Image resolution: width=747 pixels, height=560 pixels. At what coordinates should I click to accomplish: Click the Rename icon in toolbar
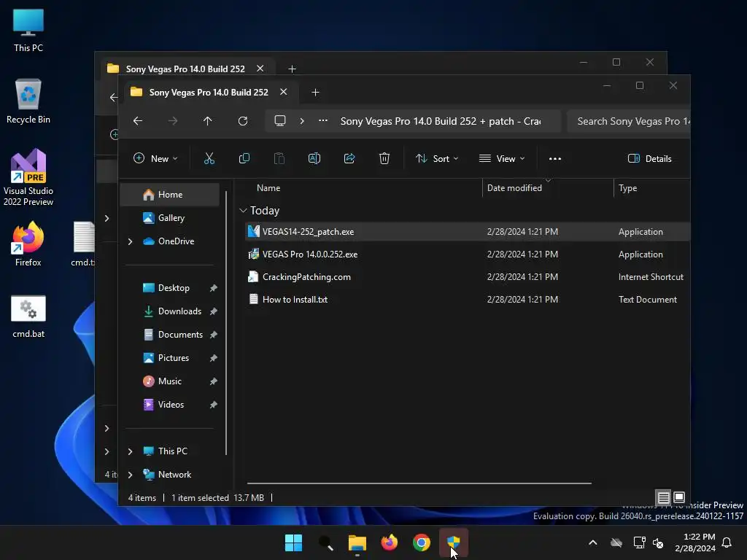pyautogui.click(x=314, y=158)
